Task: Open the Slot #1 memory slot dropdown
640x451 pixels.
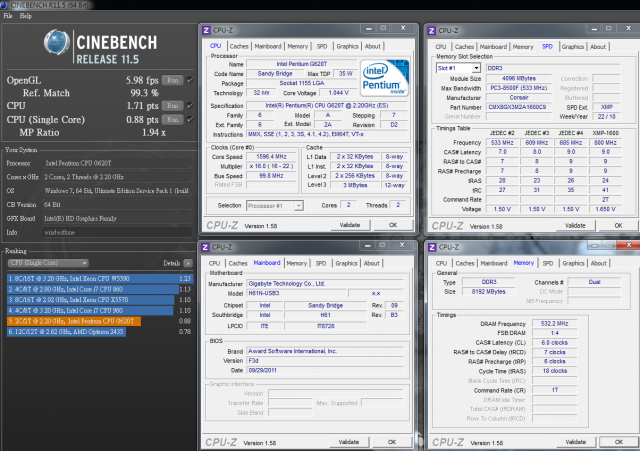Action: [458, 68]
